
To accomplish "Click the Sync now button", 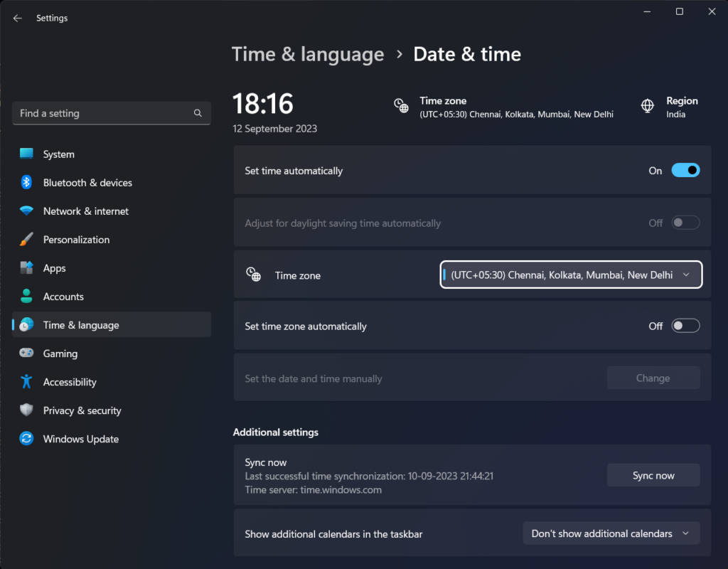I will 653,475.
